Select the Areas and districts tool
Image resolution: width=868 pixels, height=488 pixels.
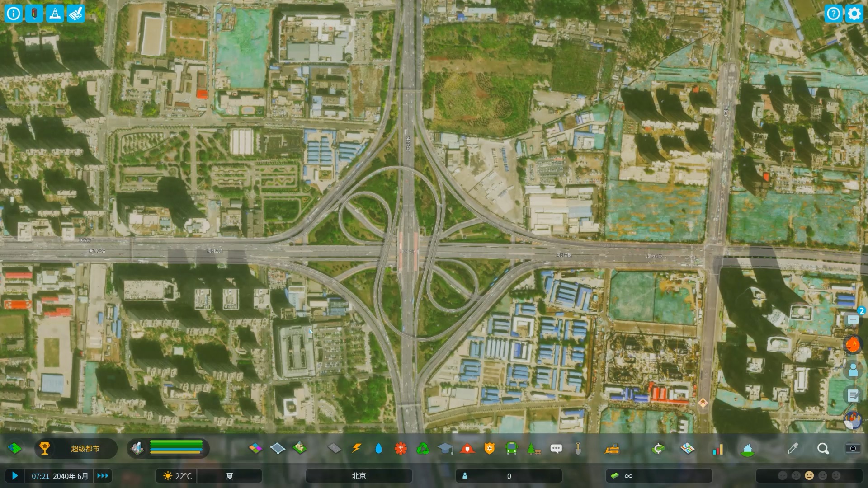278,448
